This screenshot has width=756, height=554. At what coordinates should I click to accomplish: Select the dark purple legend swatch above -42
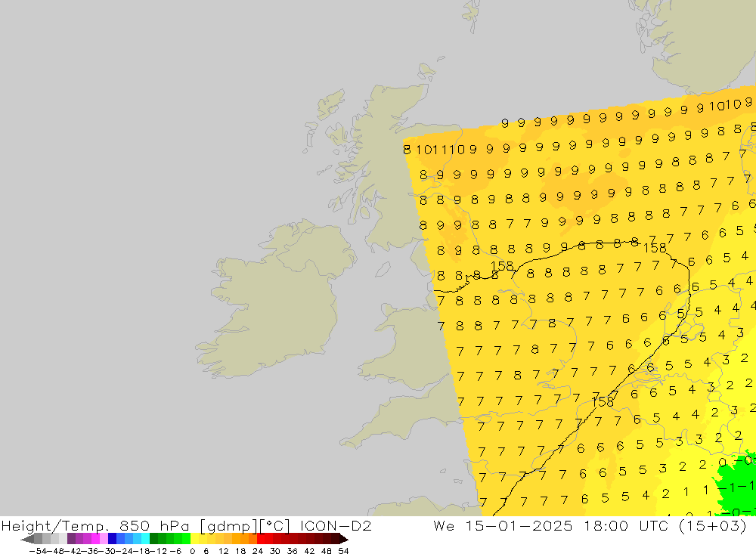71,539
